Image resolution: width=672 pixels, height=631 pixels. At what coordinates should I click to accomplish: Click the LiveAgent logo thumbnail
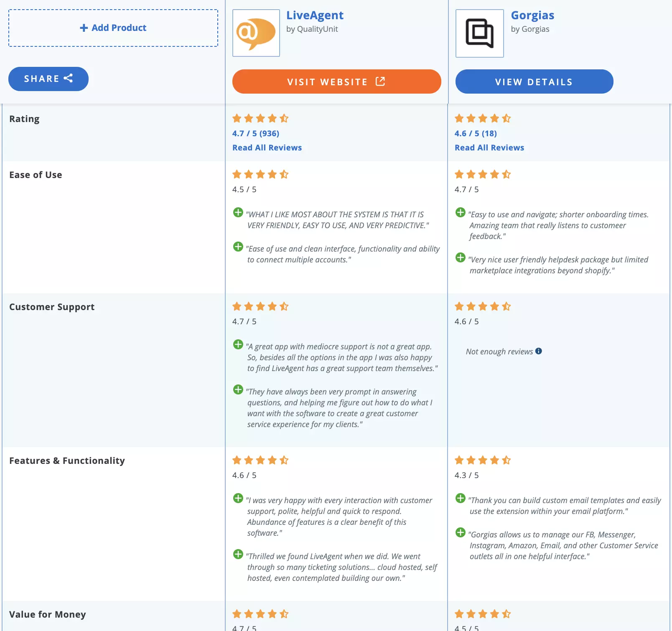pyautogui.click(x=256, y=33)
